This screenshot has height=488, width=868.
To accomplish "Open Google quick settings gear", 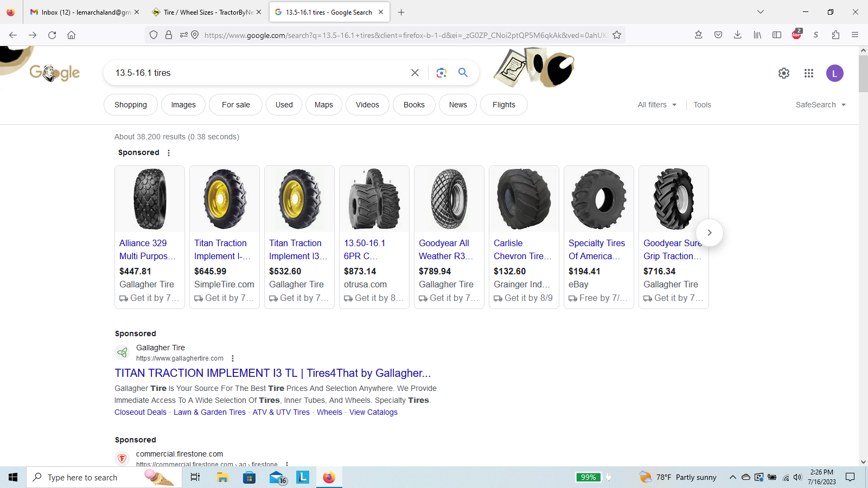I will [x=784, y=73].
